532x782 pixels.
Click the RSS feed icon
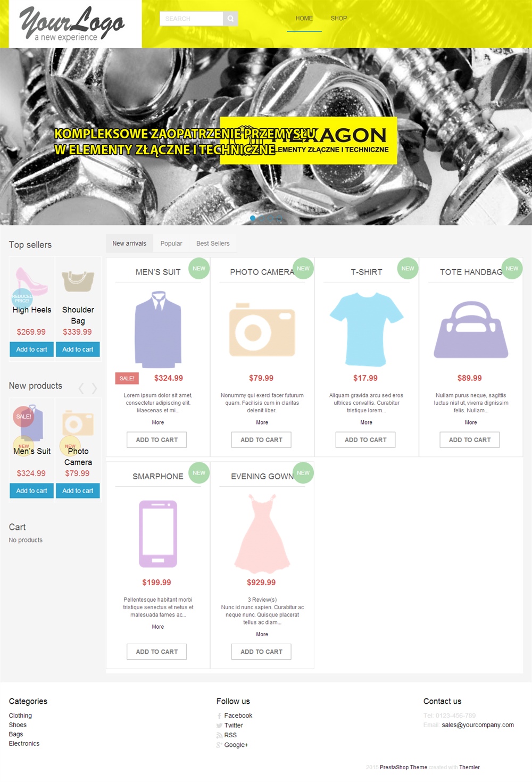219,735
